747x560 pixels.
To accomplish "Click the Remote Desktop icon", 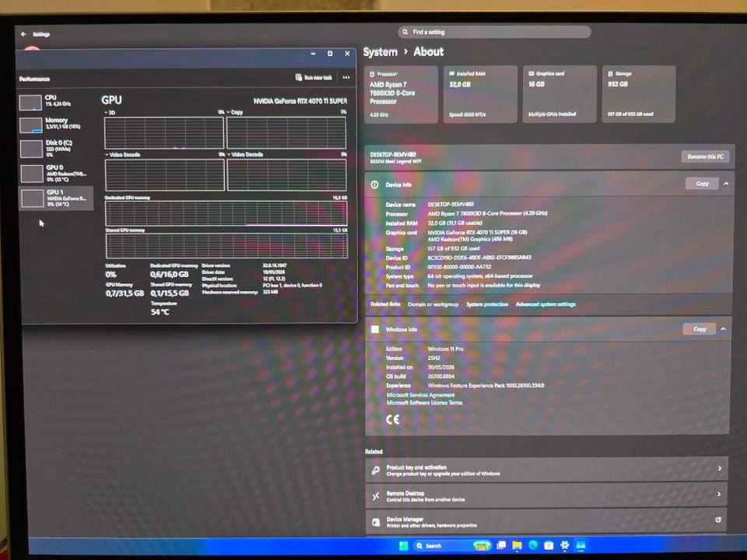I will [x=376, y=496].
